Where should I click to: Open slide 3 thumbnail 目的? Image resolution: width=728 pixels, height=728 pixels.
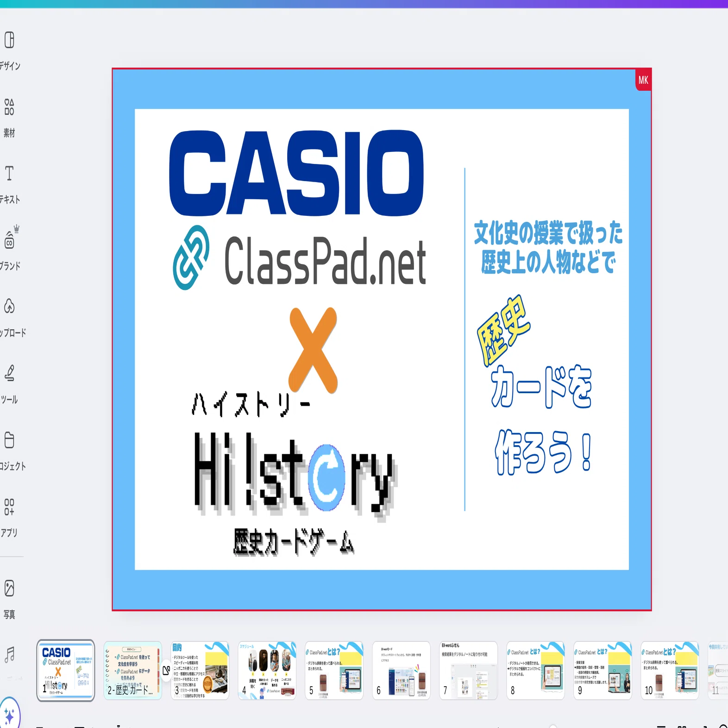[200, 670]
